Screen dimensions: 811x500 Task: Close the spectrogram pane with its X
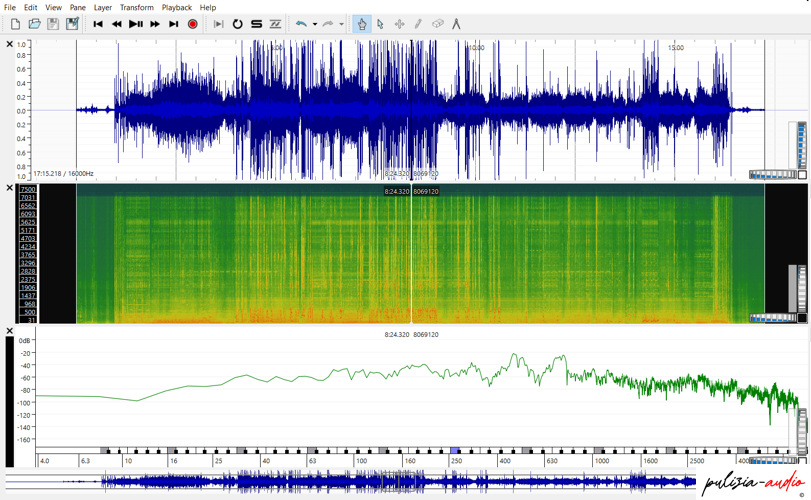9,188
